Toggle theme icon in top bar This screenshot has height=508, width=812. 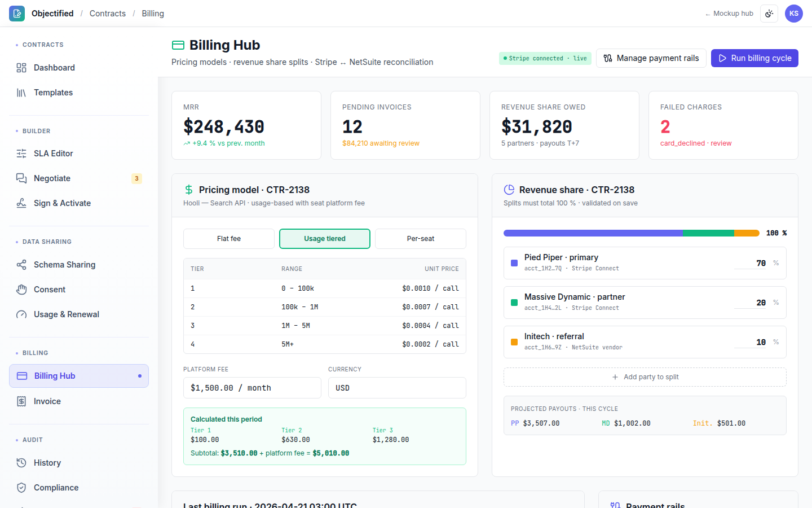coord(769,14)
